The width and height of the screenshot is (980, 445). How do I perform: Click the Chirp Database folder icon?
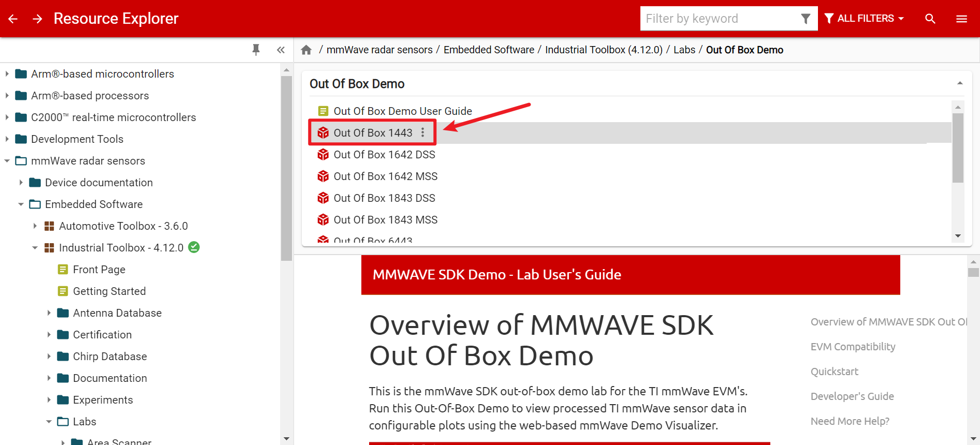point(63,356)
